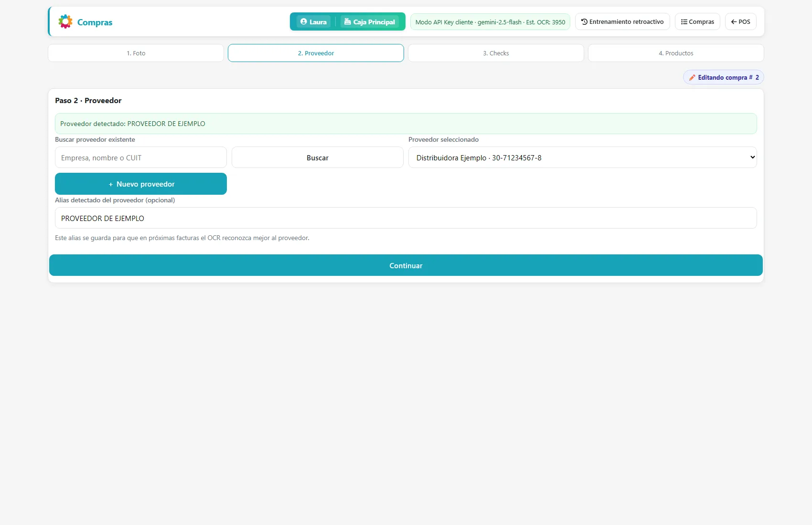Click the Caja Principal register badge
812x525 pixels.
click(370, 21)
